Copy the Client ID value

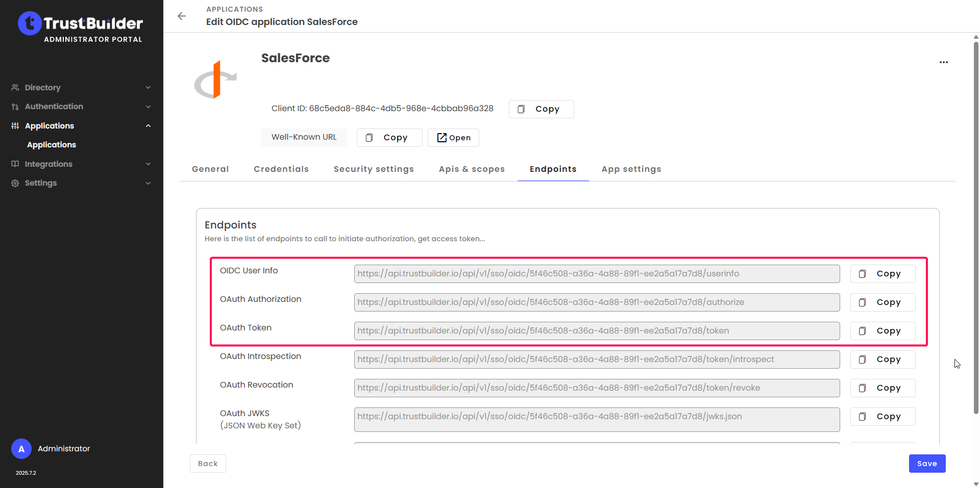click(541, 109)
